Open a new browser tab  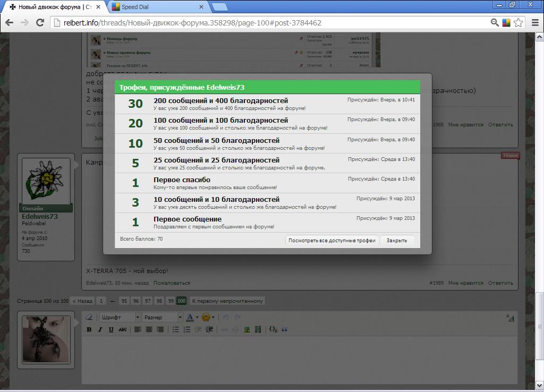pyautogui.click(x=220, y=7)
